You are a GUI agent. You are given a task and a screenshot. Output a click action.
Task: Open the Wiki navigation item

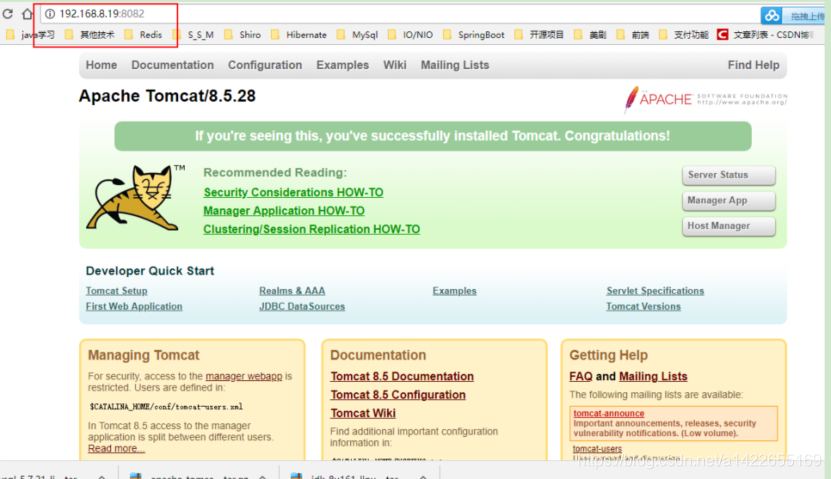coord(395,65)
